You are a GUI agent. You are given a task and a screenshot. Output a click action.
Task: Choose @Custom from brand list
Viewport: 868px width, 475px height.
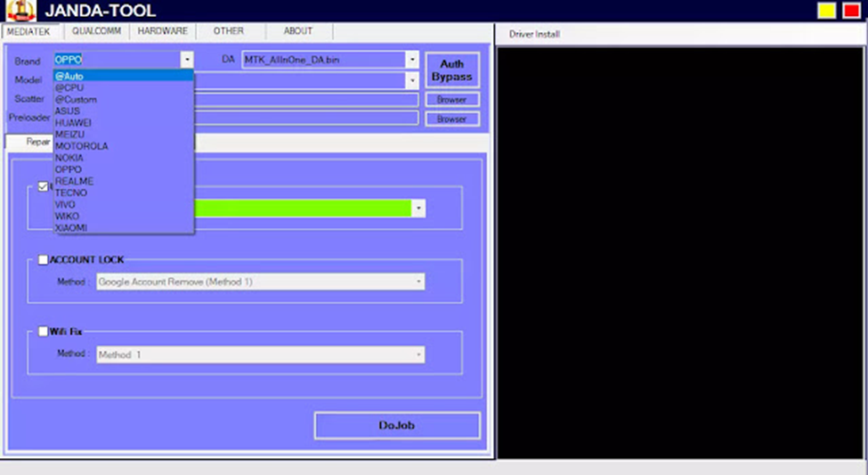point(124,100)
